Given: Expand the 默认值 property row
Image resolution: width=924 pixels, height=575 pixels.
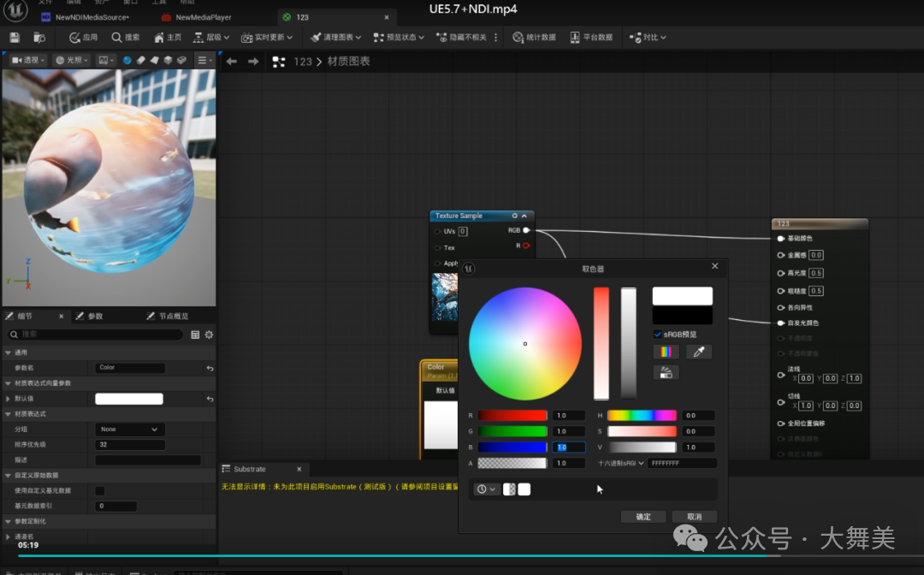Looking at the screenshot, I should point(9,399).
